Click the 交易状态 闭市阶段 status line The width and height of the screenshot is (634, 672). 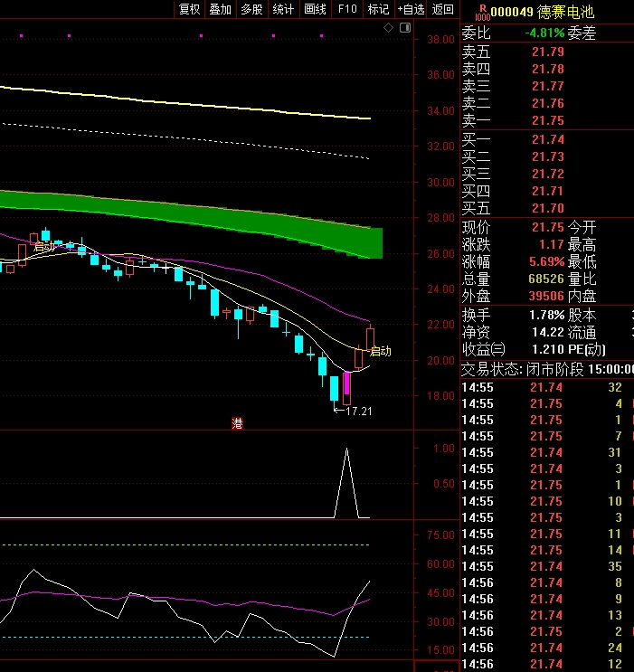pyautogui.click(x=547, y=369)
